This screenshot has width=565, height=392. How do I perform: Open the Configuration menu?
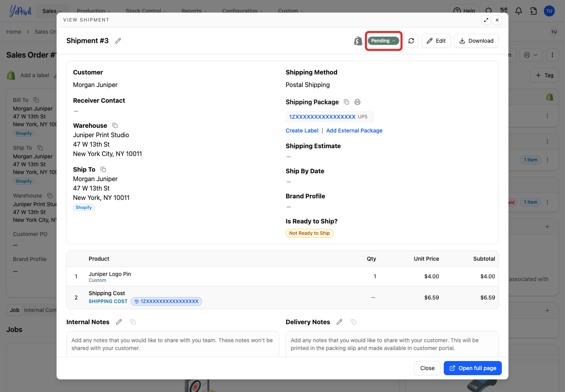pyautogui.click(x=242, y=11)
